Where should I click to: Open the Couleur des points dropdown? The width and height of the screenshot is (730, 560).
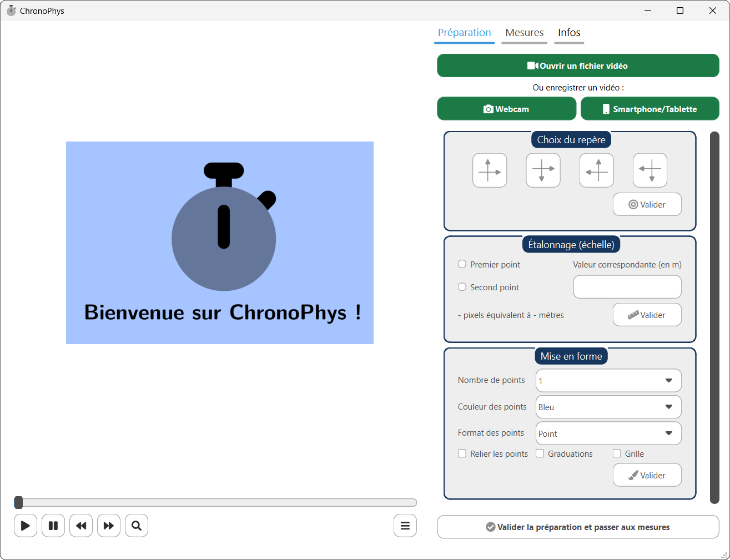point(608,407)
